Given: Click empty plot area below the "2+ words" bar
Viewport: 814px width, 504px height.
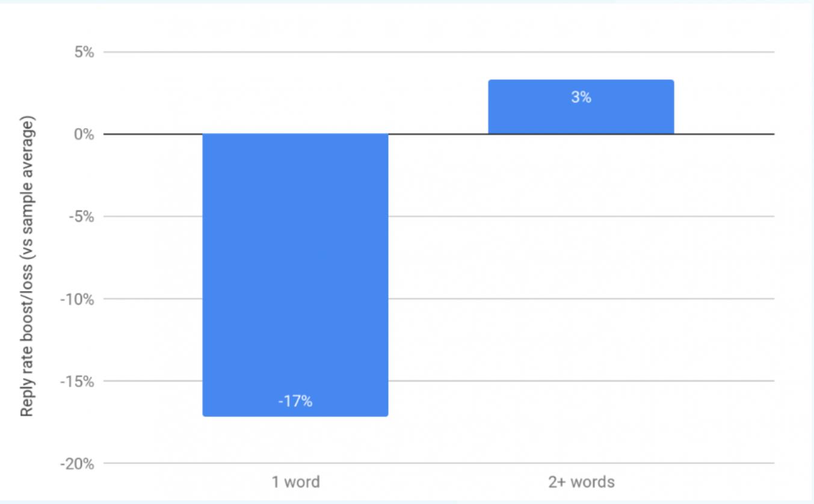Looking at the screenshot, I should [x=581, y=259].
